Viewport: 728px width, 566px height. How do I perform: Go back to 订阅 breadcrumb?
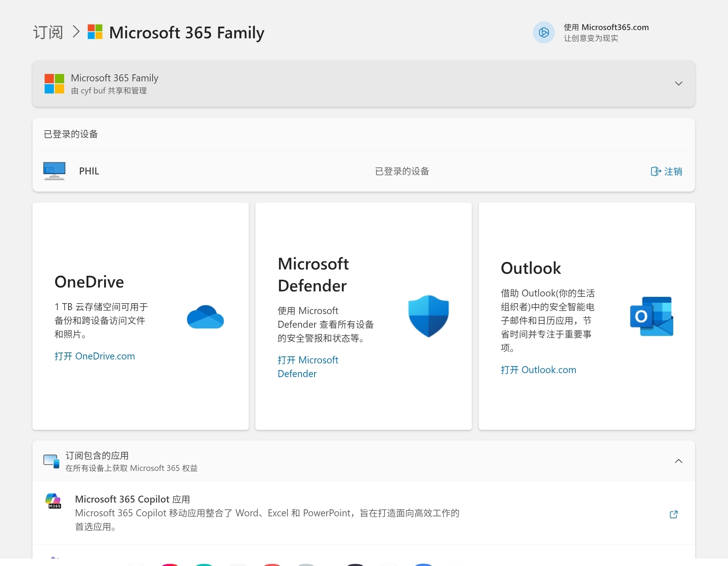[48, 32]
